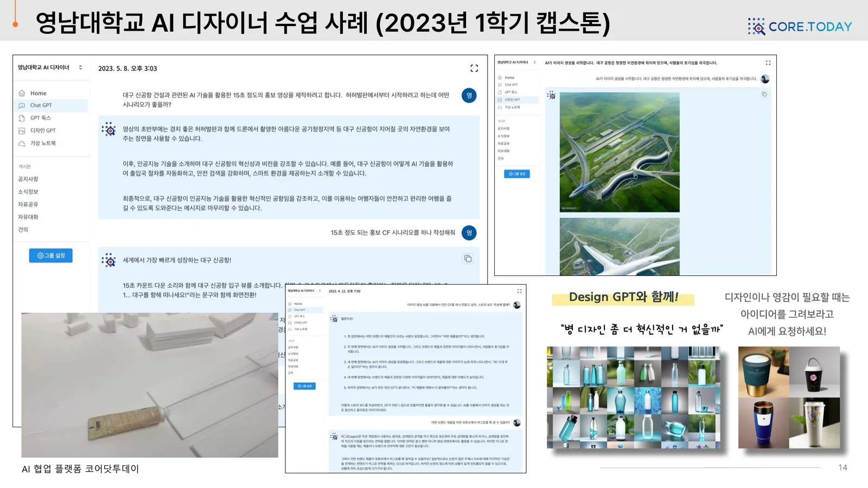Open the architectural model photo
This screenshot has width=868, height=488.
(150, 385)
